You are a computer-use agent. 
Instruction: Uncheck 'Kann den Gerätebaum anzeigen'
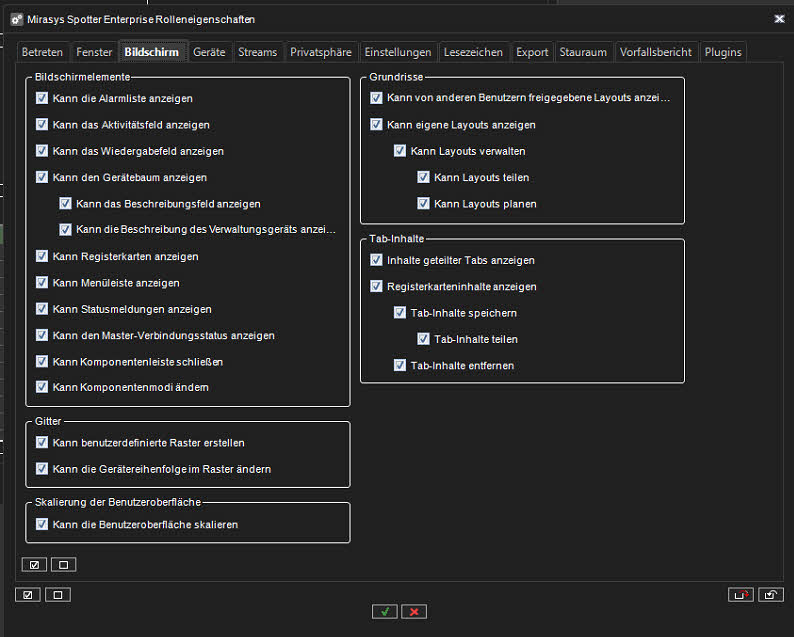tap(42, 177)
